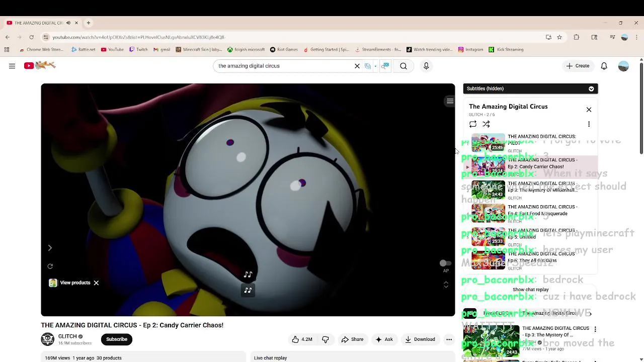Image resolution: width=644 pixels, height=362 pixels.
Task: Click the Share button
Action: tap(352, 339)
